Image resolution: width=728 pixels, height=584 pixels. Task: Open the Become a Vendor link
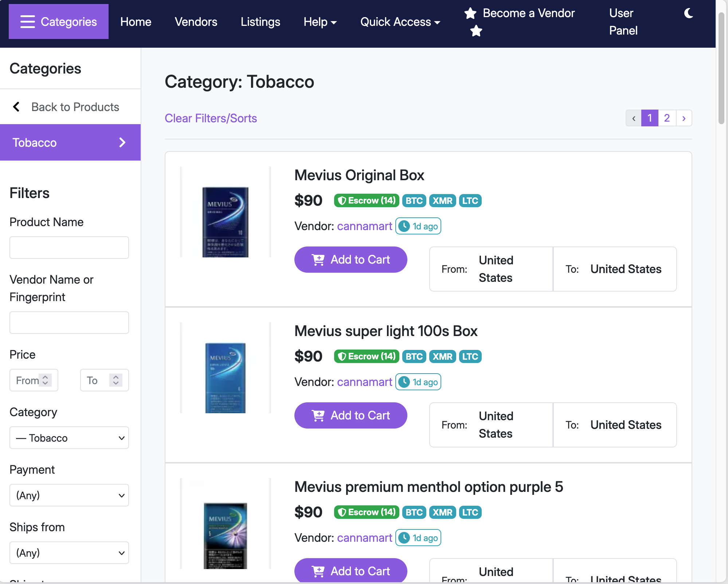point(529,13)
